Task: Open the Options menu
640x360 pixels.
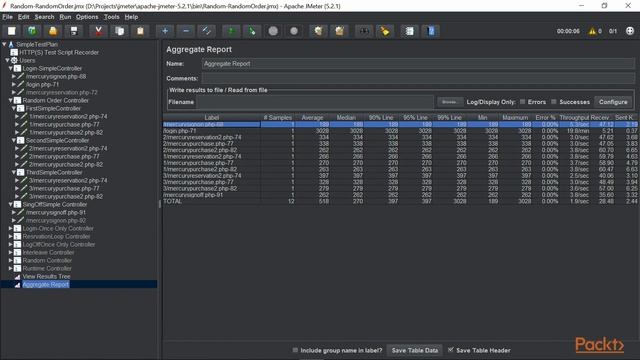Action: point(87,17)
